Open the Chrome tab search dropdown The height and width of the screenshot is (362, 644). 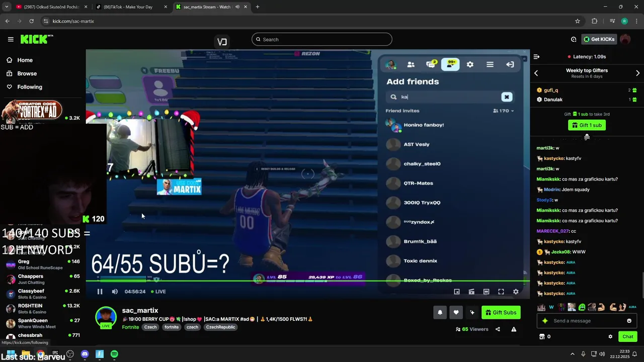[7, 7]
